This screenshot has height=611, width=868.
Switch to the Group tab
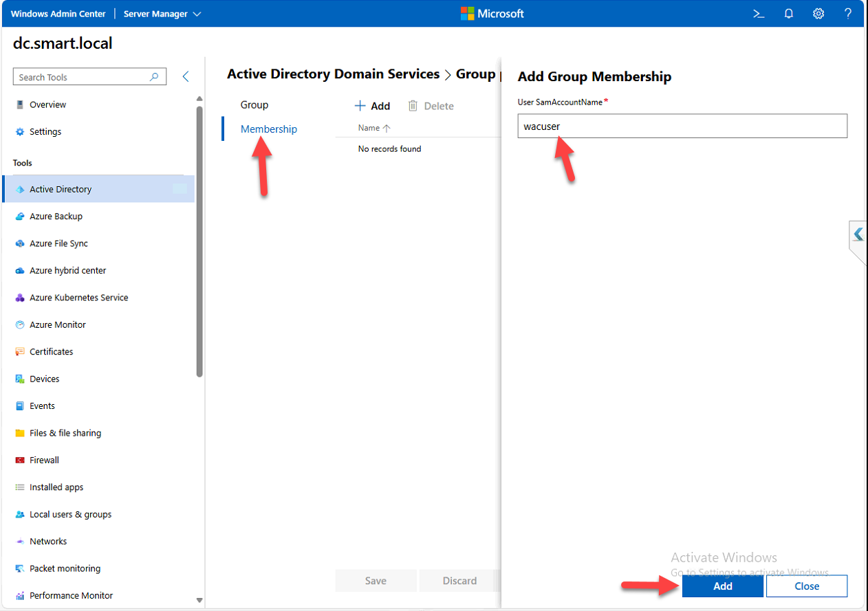pyautogui.click(x=254, y=104)
